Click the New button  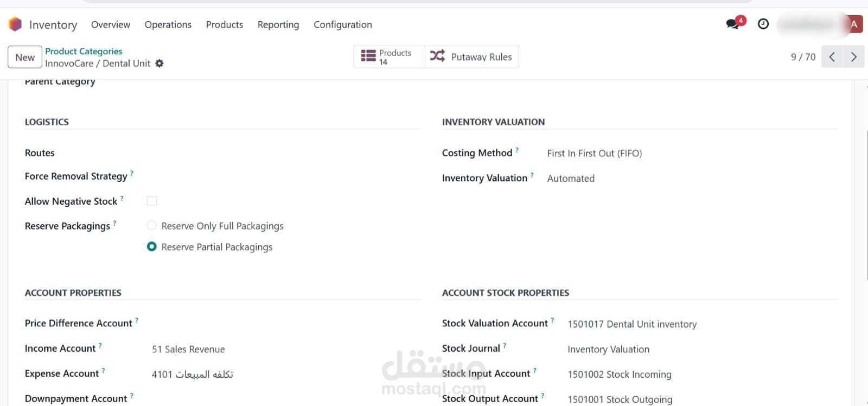tap(25, 57)
